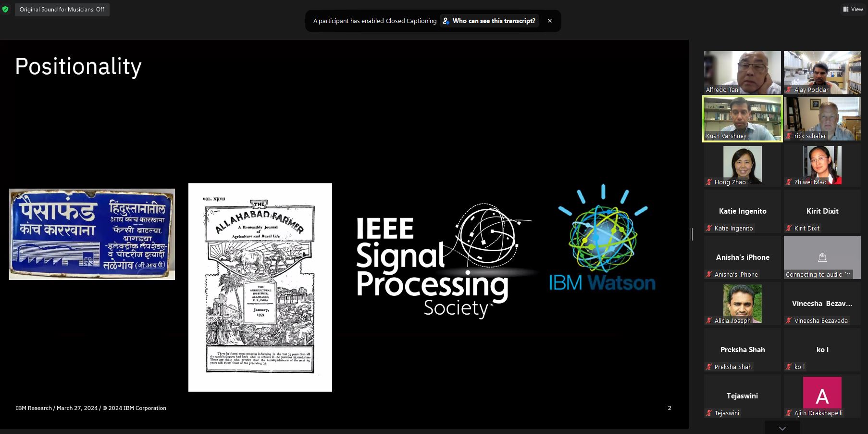The width and height of the screenshot is (868, 434).
Task: Click the 'ko l' participant tile
Action: pos(822,350)
